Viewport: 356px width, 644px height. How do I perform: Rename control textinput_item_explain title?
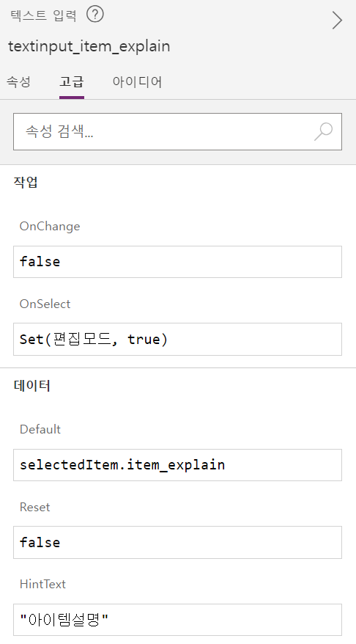pos(89,46)
